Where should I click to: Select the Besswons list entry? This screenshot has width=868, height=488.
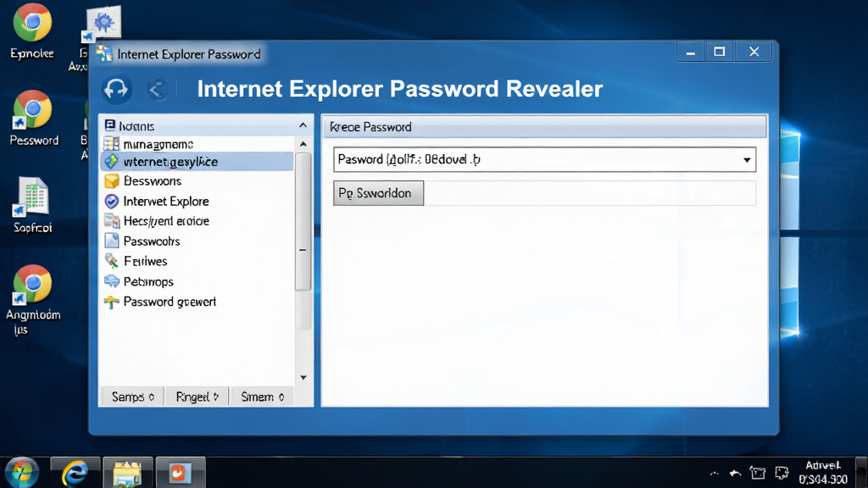(197, 181)
